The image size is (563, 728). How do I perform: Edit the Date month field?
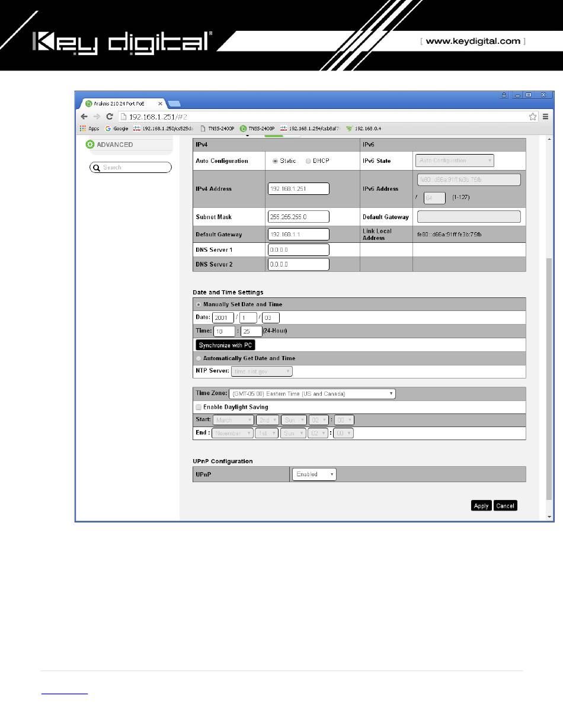click(x=248, y=318)
